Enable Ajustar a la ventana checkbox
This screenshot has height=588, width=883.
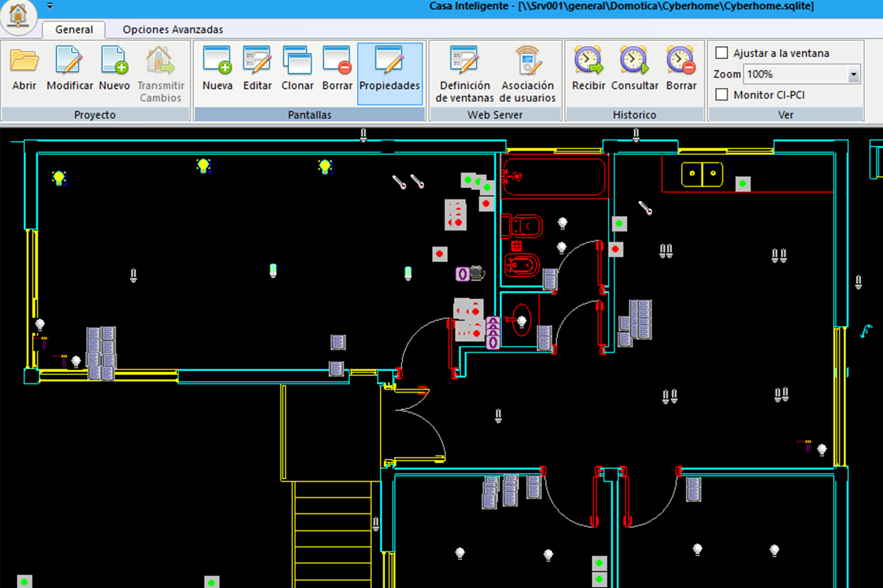[721, 53]
